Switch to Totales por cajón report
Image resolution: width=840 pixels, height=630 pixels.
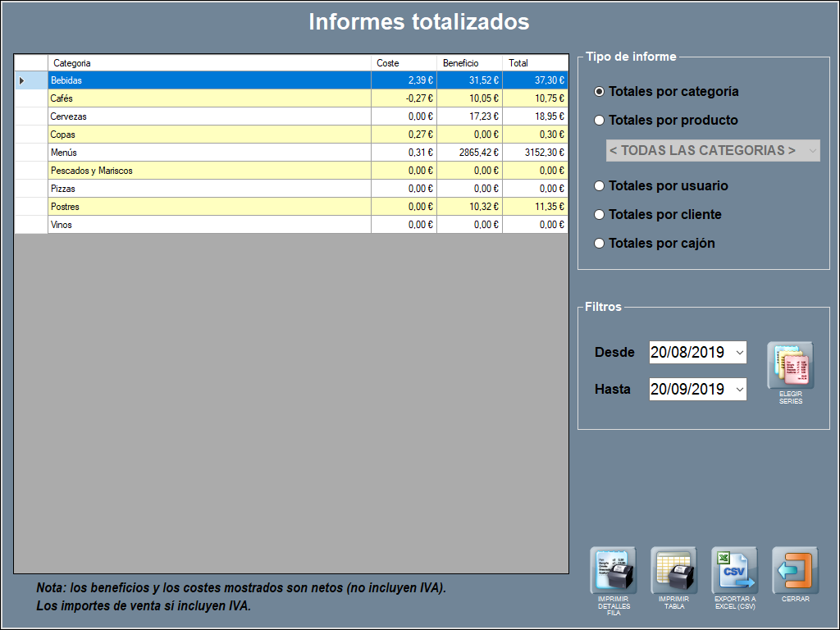coord(600,244)
